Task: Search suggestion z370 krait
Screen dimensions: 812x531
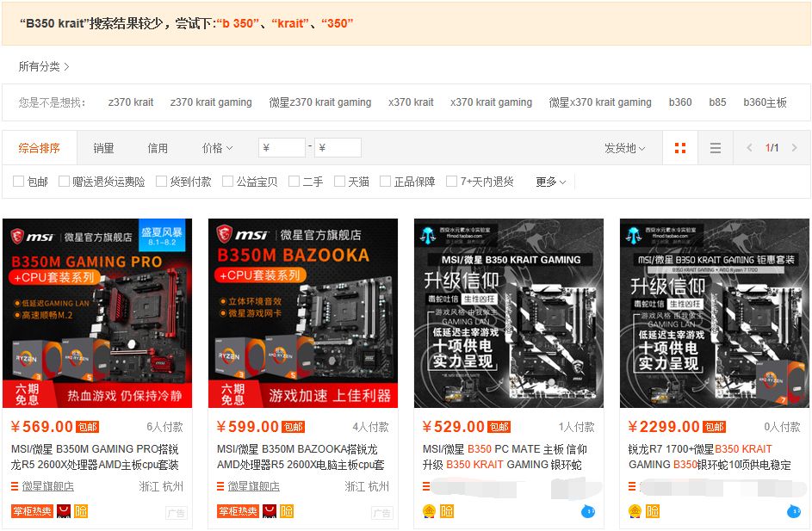Action: (131, 102)
